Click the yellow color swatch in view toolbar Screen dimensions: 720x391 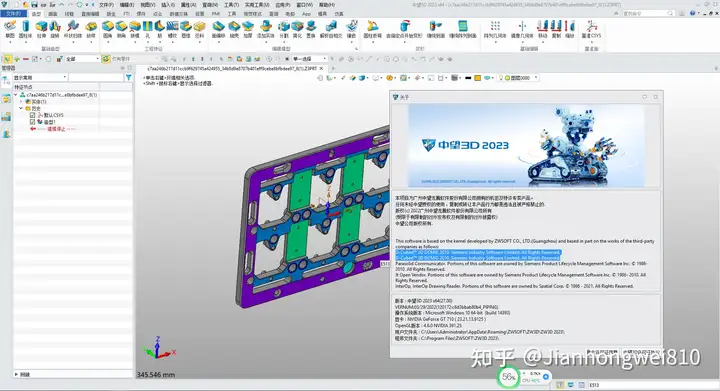tap(478, 78)
